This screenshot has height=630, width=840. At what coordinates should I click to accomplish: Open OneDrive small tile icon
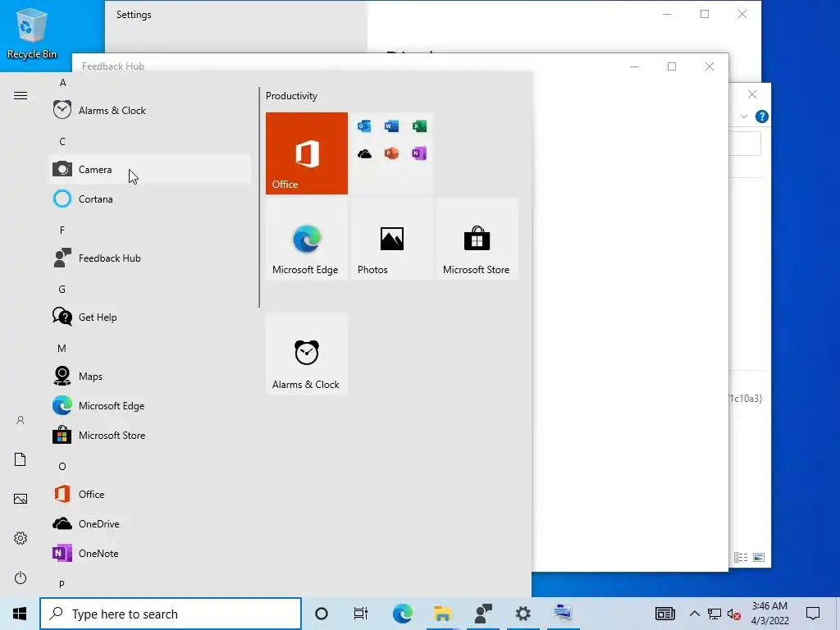[364, 153]
